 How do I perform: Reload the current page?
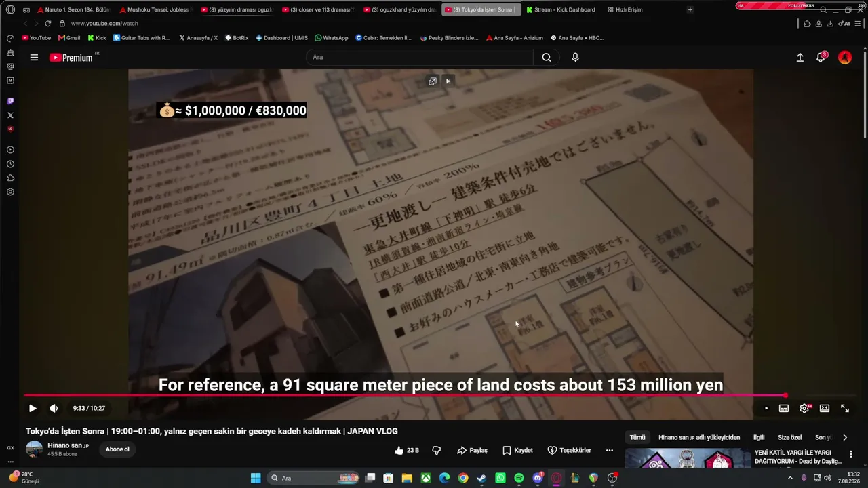47,24
